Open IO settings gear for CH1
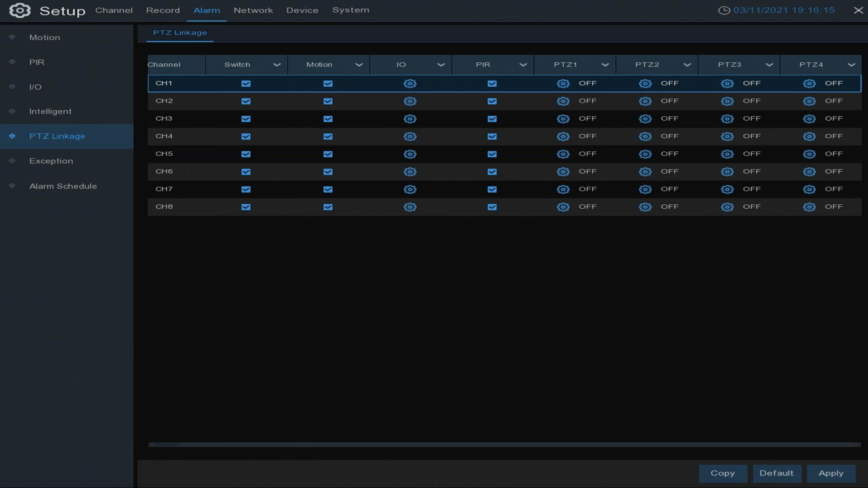 pos(410,84)
